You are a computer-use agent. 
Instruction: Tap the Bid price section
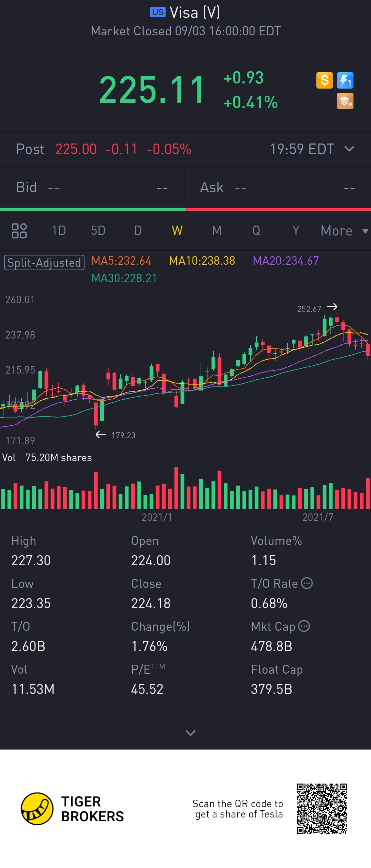[x=92, y=187]
